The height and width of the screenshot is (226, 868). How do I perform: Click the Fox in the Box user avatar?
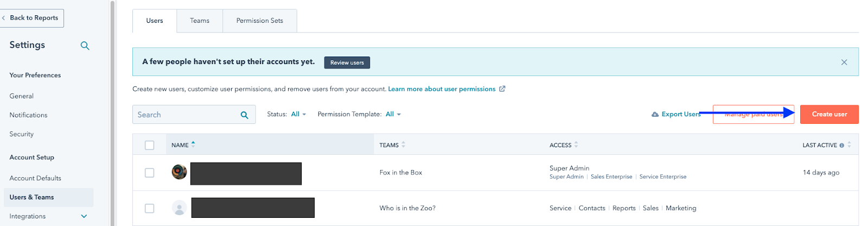coord(179,172)
